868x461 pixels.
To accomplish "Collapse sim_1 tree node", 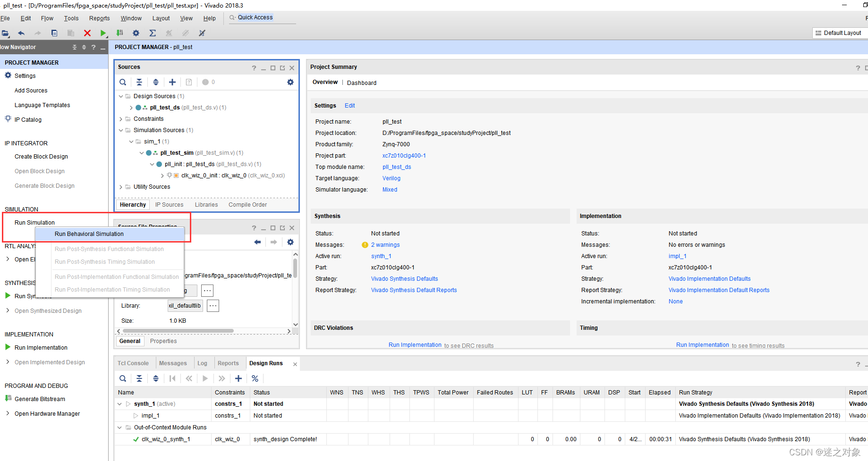I will coord(131,142).
